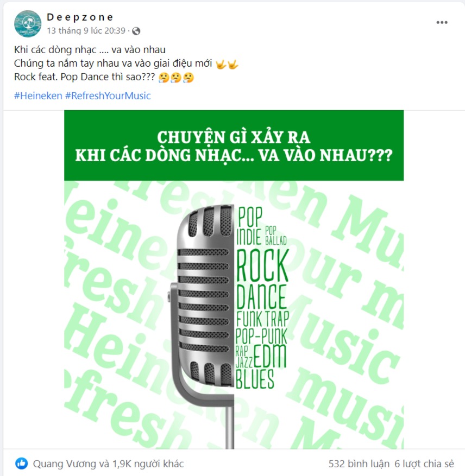Screen dimensions: 465x476
Task: Open the Deepzone profile avatar
Action: (28, 24)
